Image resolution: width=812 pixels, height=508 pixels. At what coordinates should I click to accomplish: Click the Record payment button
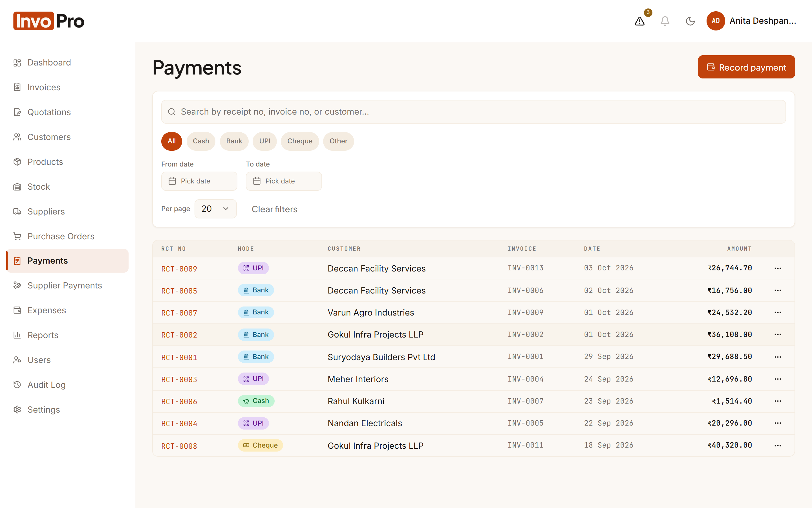(x=746, y=67)
